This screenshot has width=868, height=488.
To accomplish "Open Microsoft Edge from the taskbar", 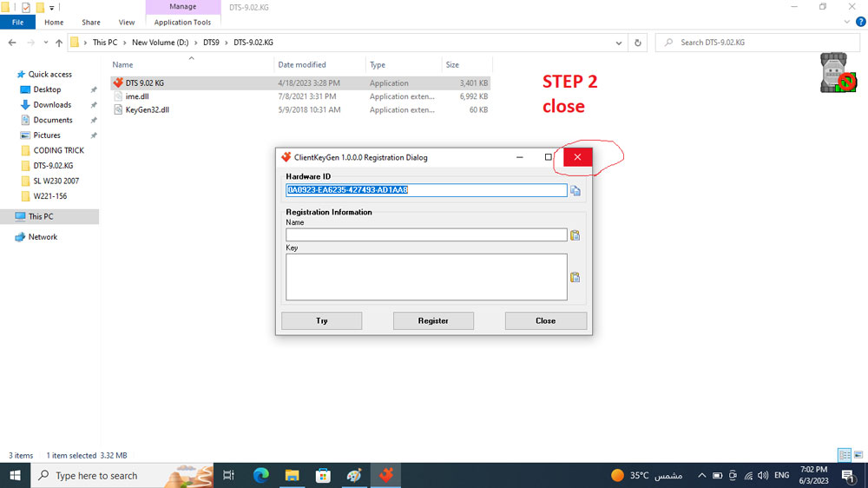I will point(260,475).
